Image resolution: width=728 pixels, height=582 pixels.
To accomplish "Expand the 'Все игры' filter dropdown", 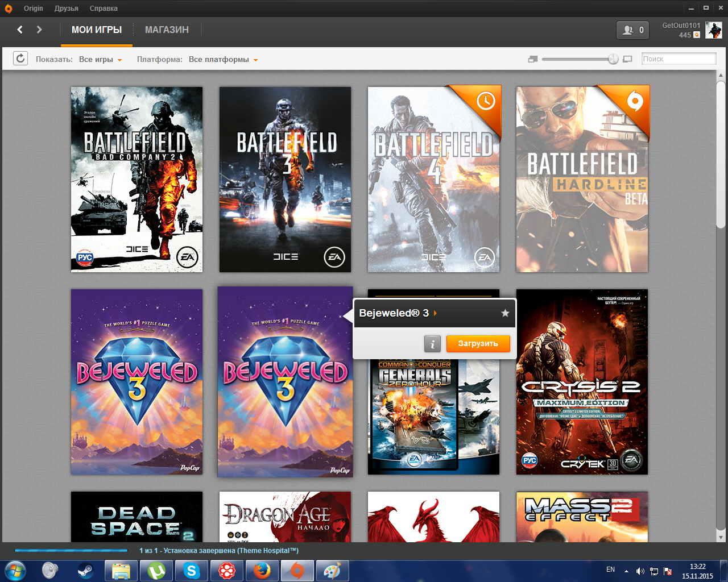I will tap(101, 60).
